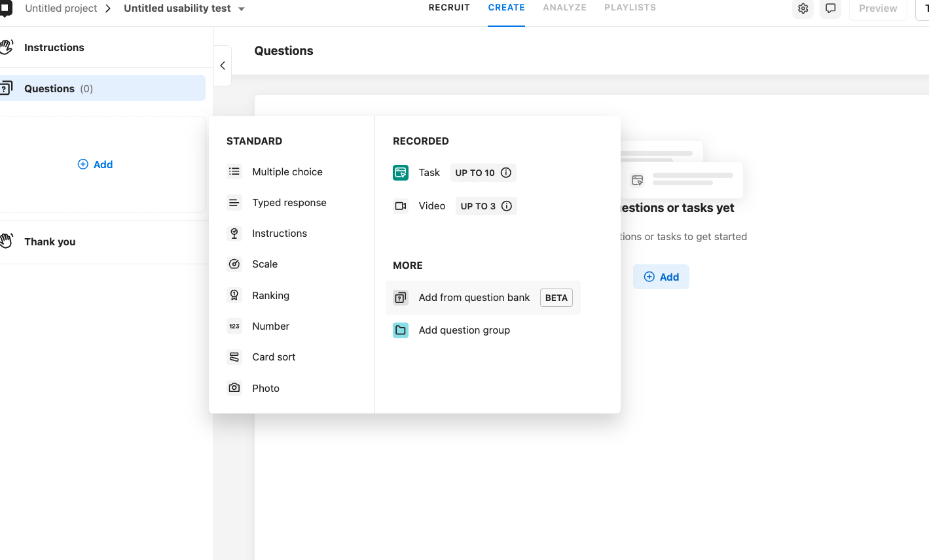The height and width of the screenshot is (560, 929).
Task: Expand the Untitled usability test dropdown
Action: pos(242,9)
